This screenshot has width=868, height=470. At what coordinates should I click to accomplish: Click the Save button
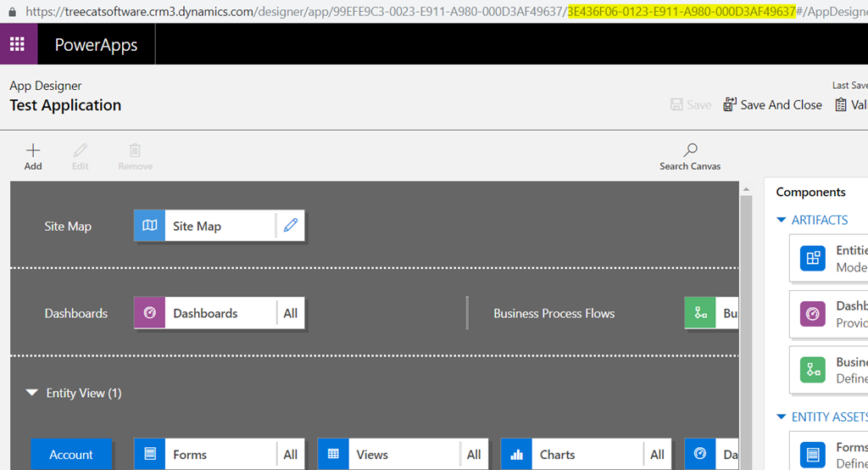click(690, 104)
